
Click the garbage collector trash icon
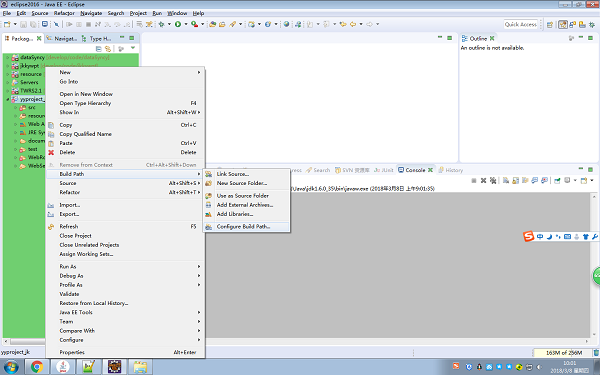pos(596,352)
